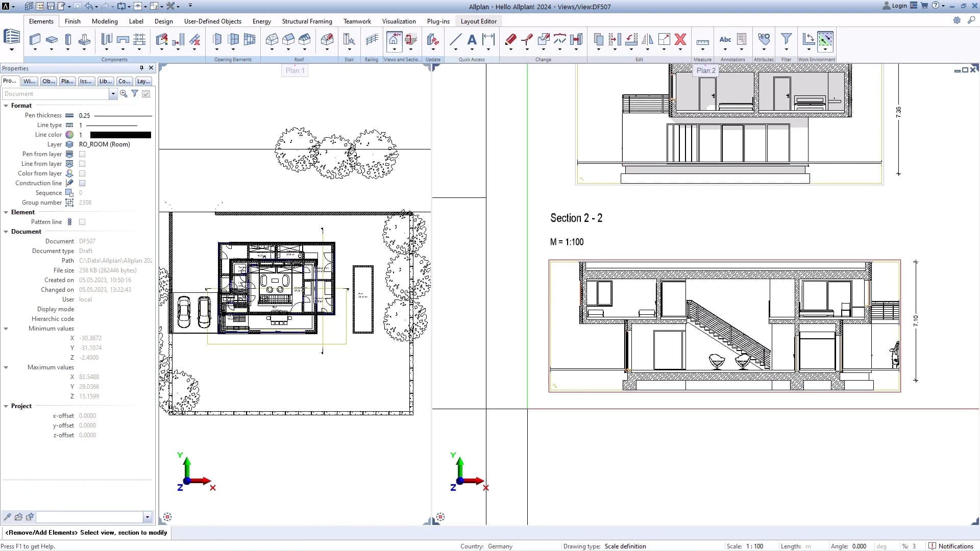The width and height of the screenshot is (980, 551).
Task: Collapse the Format section
Action: 6,106
